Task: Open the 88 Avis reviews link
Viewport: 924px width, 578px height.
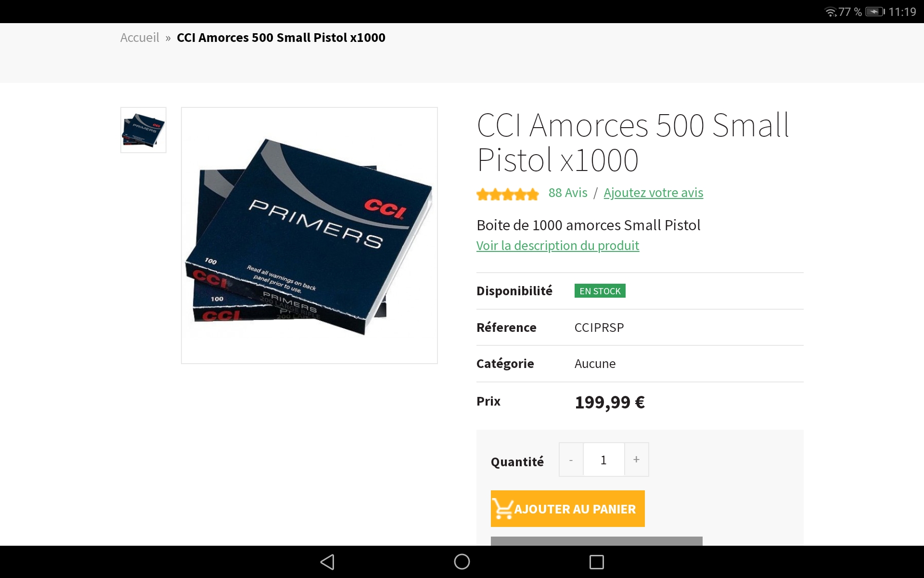Action: pos(568,193)
